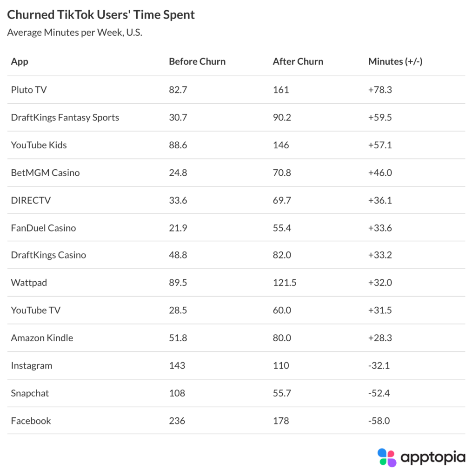Click the DraftKings Fantasy Sports app name
472x476 pixels.
[x=65, y=117]
